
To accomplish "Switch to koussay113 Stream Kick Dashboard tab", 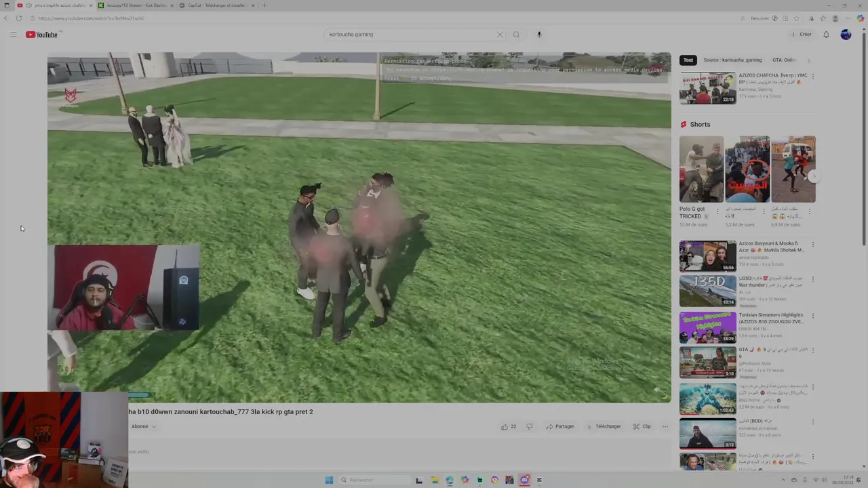I will click(x=135, y=5).
